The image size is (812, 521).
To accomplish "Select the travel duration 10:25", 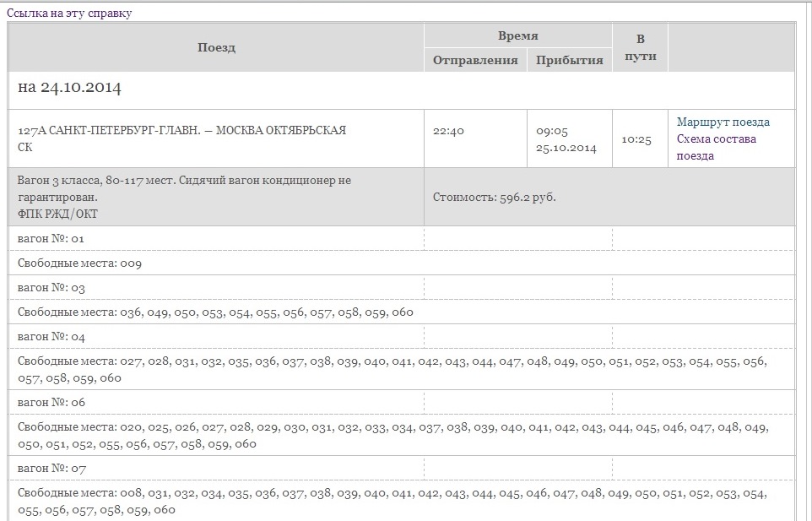I will click(x=636, y=139).
